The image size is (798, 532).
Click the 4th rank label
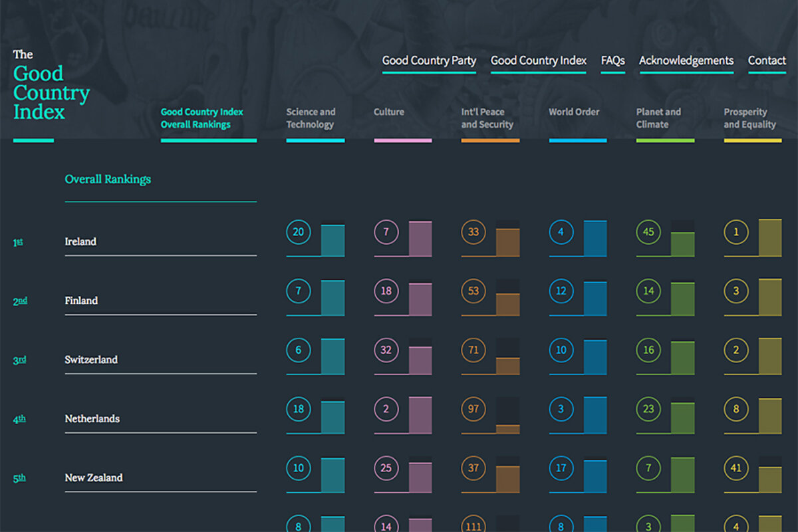[19, 419]
